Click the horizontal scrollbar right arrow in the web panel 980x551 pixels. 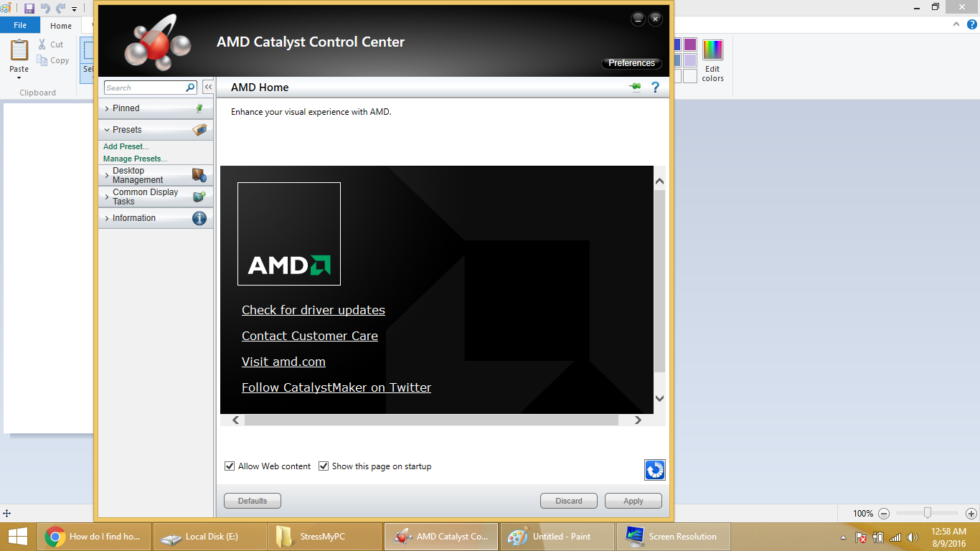coord(638,420)
